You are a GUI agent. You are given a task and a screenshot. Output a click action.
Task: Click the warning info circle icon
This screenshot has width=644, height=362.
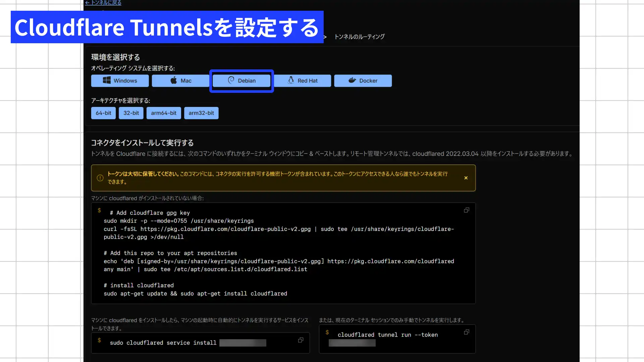(100, 178)
